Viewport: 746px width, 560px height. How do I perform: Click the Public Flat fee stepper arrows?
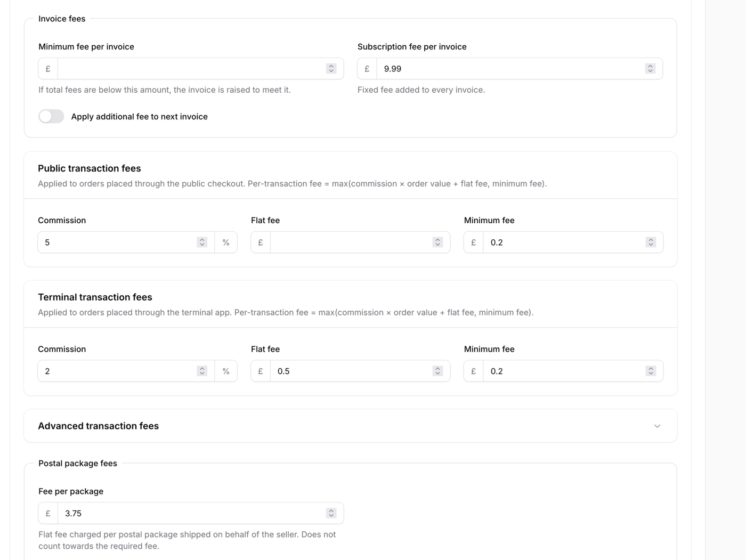[437, 242]
